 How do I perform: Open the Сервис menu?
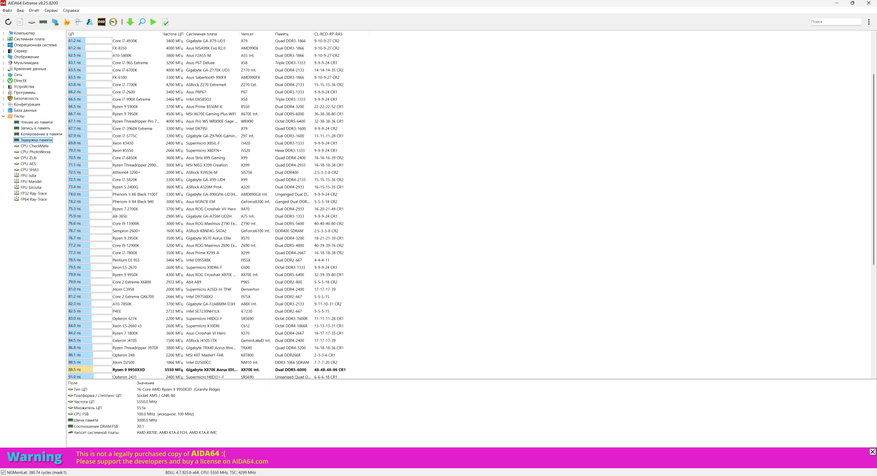(50, 10)
